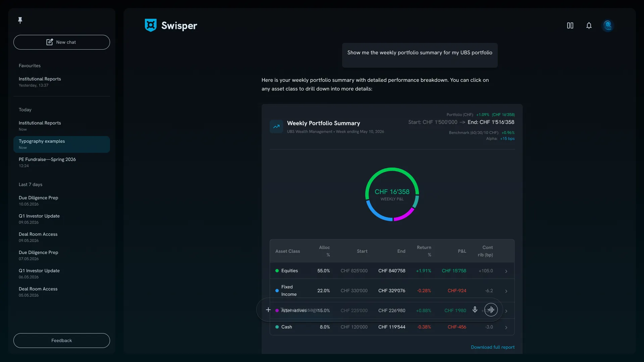
Task: Click the green Equities color dot
Action: coord(277,271)
